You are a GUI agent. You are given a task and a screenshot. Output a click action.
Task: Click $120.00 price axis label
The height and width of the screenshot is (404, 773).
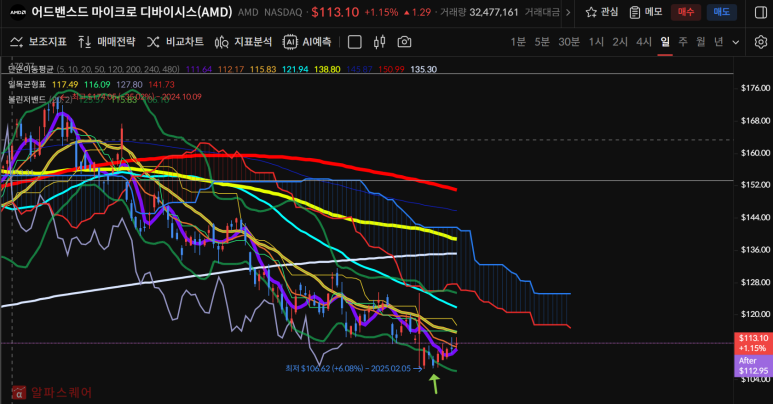755,314
